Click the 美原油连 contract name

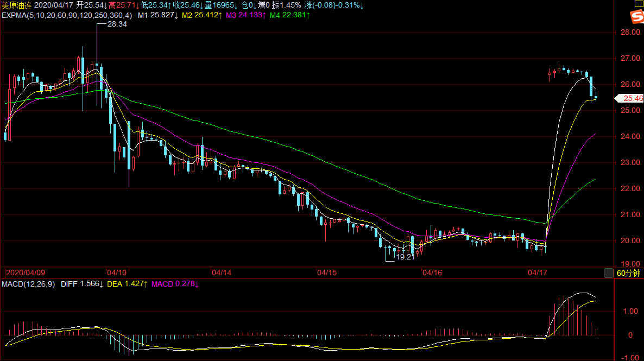coord(16,5)
